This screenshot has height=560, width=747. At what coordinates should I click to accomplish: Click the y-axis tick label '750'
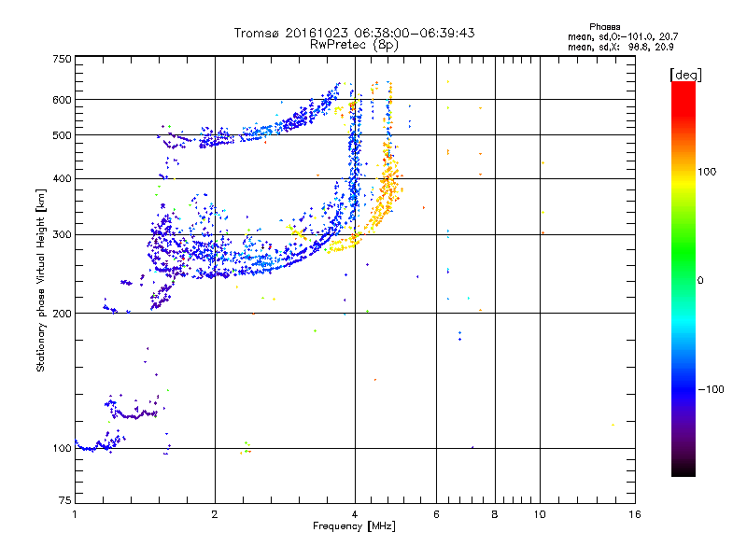pos(62,59)
